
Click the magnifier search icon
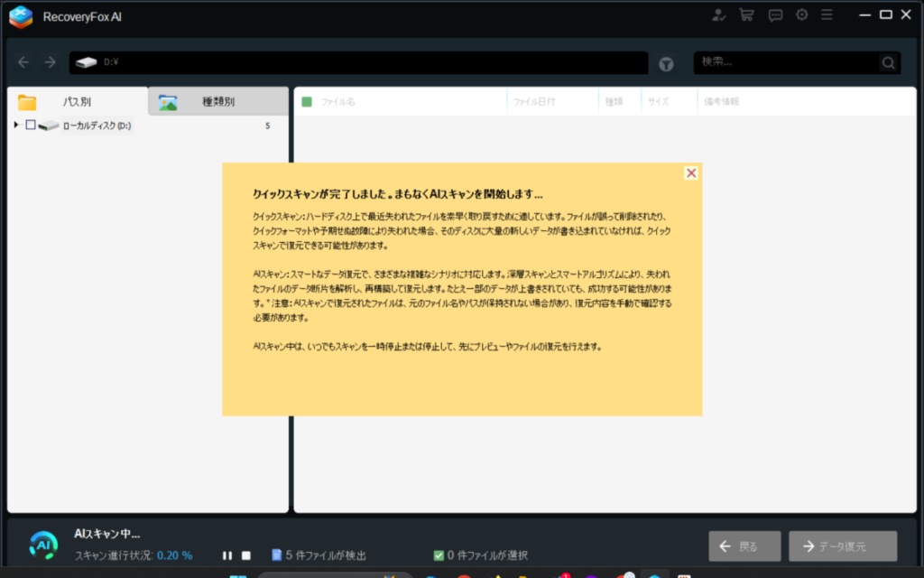889,63
